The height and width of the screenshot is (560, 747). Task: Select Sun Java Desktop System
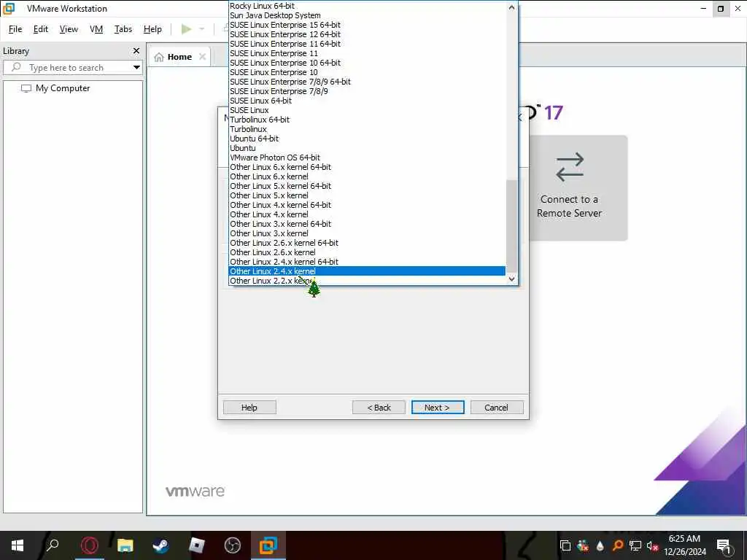[367, 15]
